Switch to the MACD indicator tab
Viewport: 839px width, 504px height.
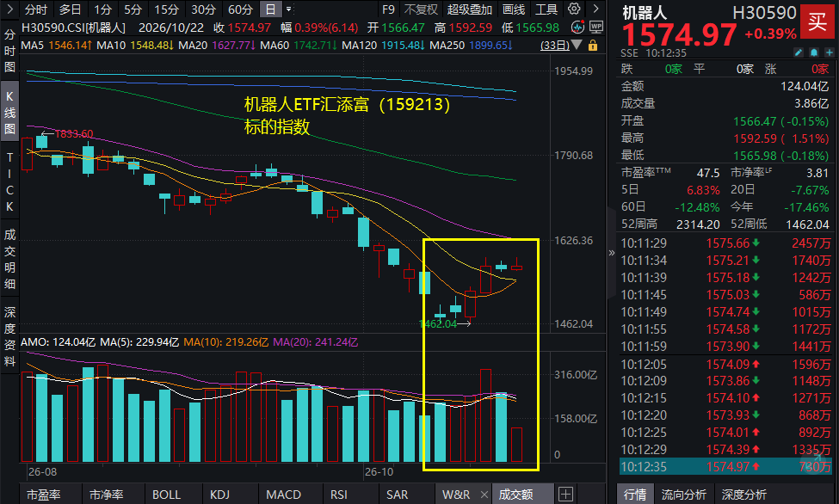pos(284,495)
